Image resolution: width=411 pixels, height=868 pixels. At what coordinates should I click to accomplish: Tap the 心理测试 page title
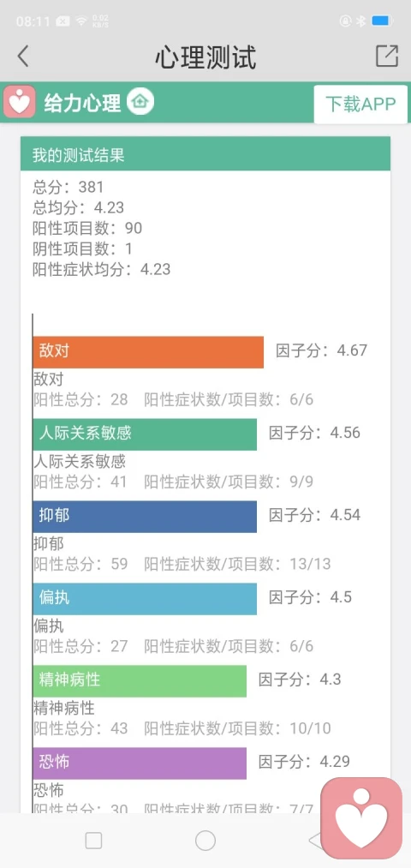pyautogui.click(x=205, y=57)
